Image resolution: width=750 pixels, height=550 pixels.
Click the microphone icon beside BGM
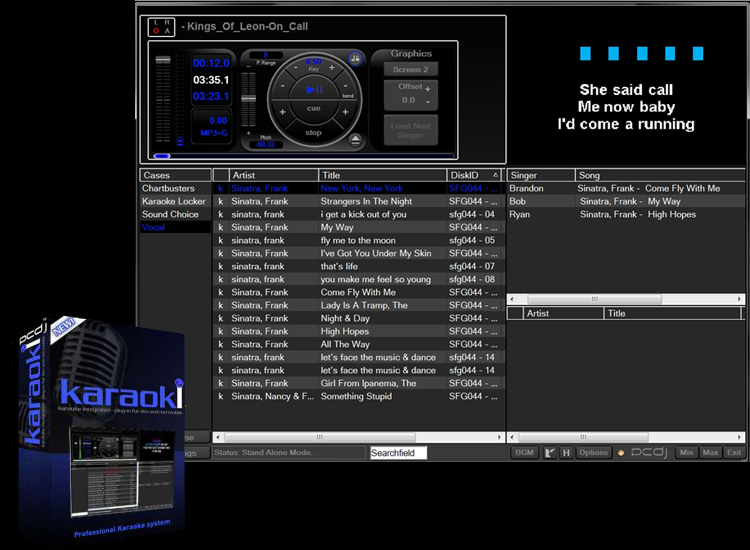(550, 452)
